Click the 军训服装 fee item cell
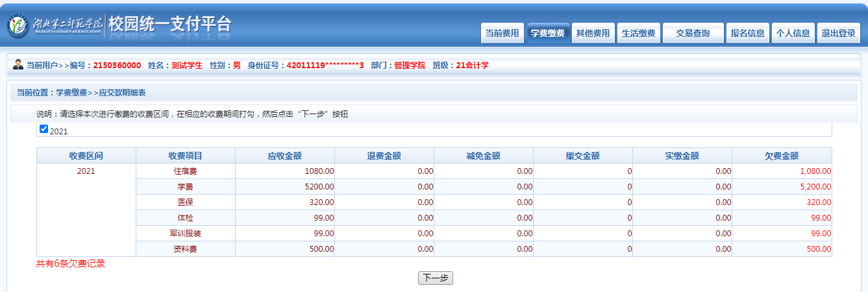 [x=185, y=234]
